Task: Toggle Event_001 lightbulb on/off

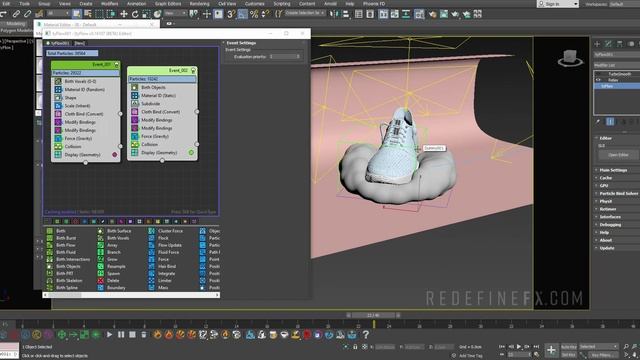Action: [x=116, y=64]
